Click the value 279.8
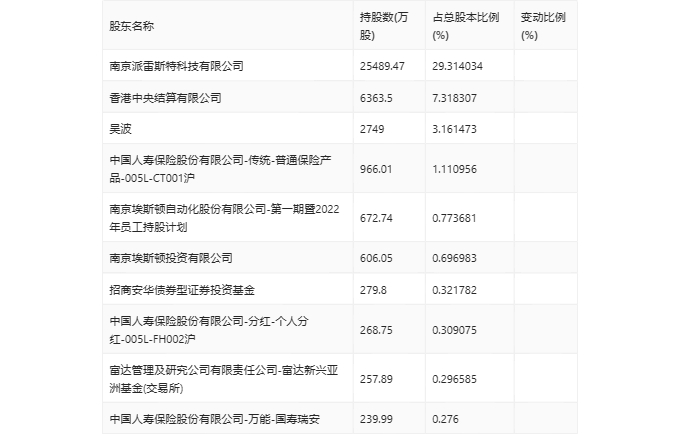This screenshot has height=434, width=680. tap(373, 290)
